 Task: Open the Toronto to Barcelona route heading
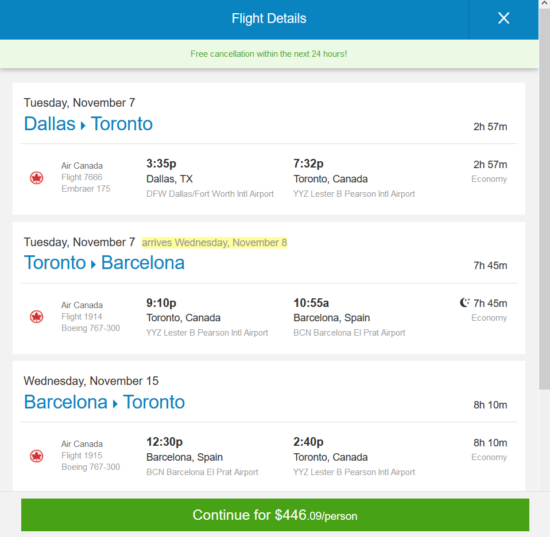pyautogui.click(x=104, y=263)
